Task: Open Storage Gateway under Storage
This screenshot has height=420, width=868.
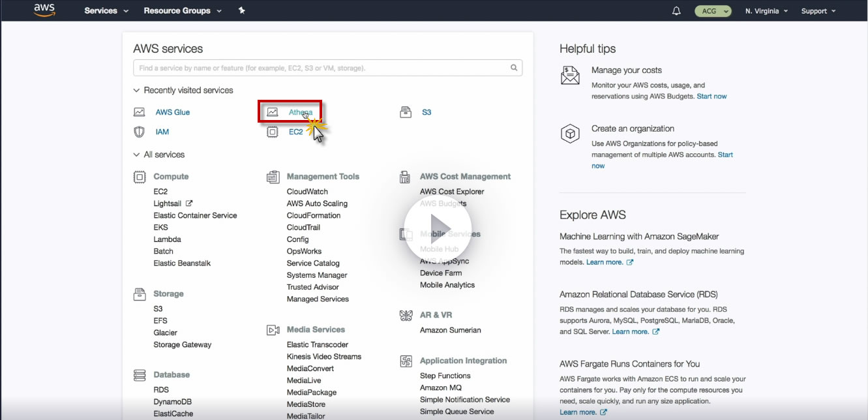Action: (x=182, y=345)
